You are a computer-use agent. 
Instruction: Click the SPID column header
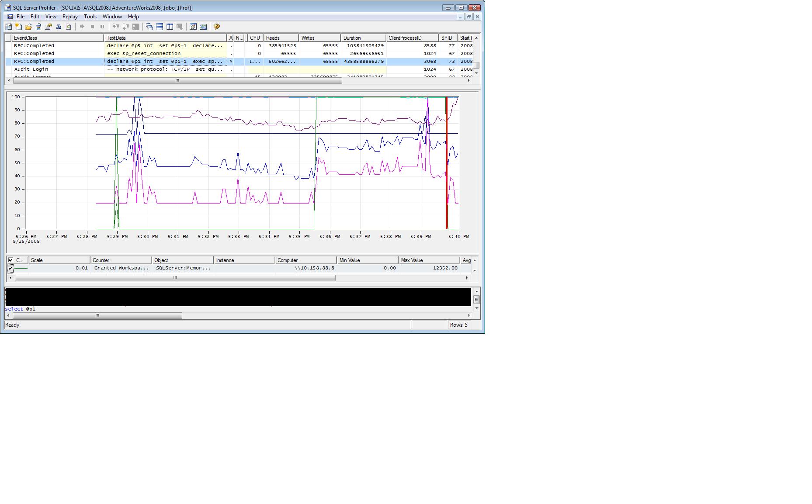point(448,38)
